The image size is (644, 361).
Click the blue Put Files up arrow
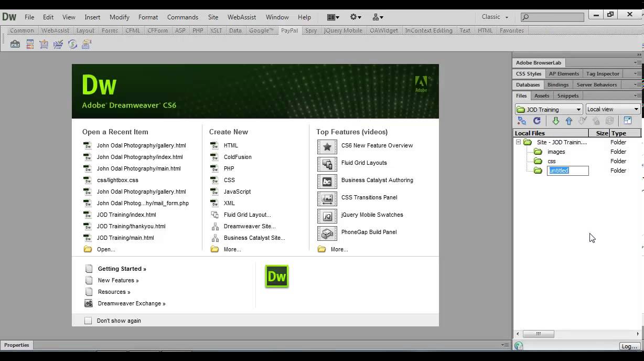[x=569, y=121]
